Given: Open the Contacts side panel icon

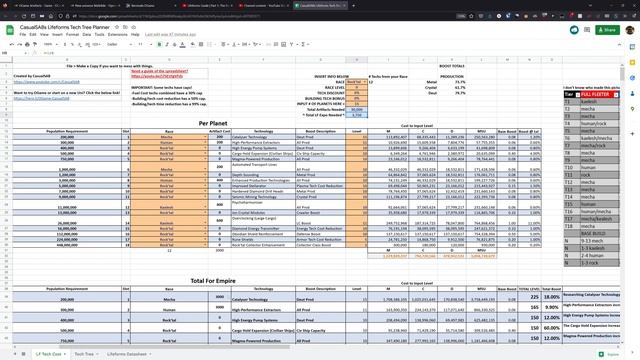Looking at the screenshot, I should [x=632, y=93].
